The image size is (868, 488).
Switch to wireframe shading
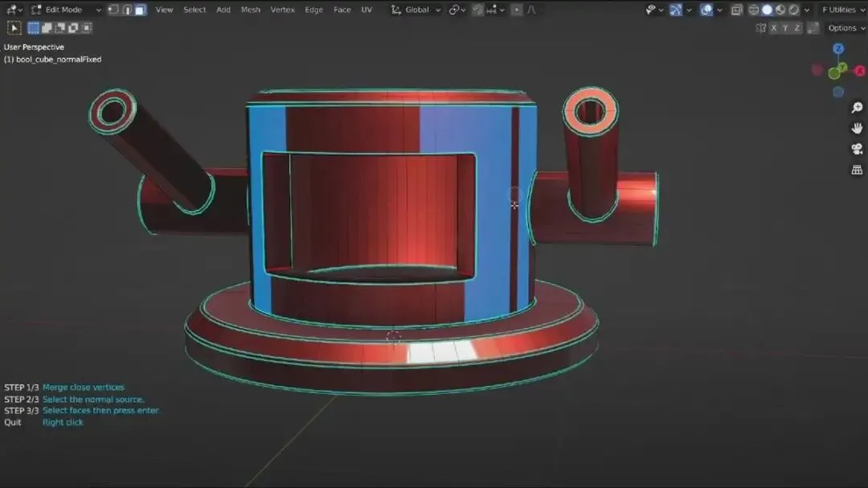tap(753, 10)
